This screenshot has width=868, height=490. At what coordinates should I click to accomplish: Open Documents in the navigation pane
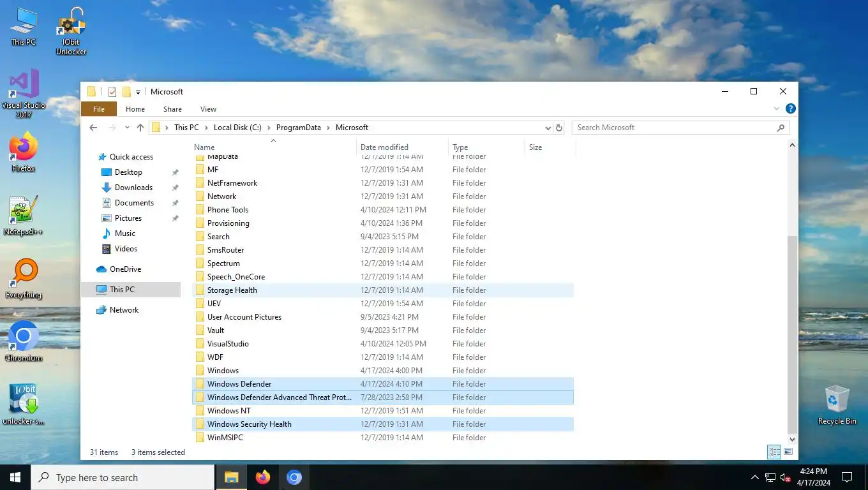pyautogui.click(x=134, y=203)
